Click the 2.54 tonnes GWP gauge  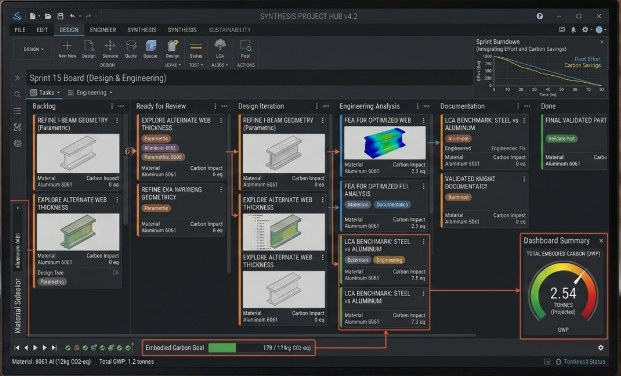[563, 293]
